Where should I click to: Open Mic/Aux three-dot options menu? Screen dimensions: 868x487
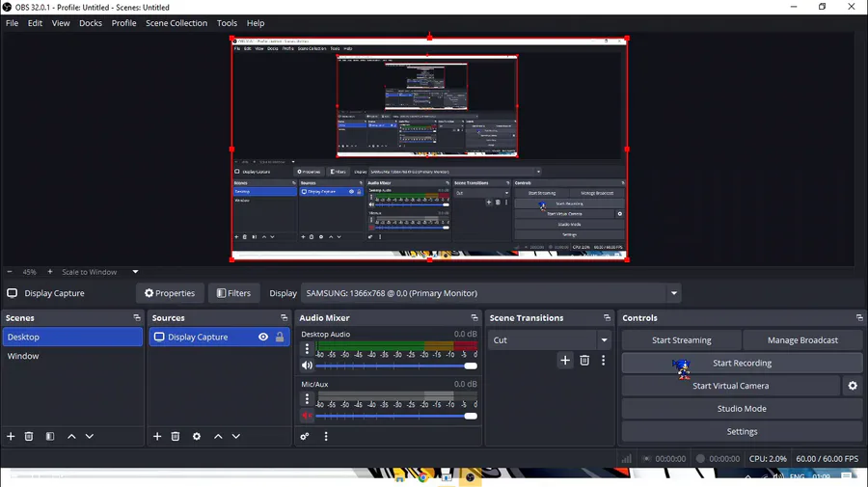[x=307, y=398]
